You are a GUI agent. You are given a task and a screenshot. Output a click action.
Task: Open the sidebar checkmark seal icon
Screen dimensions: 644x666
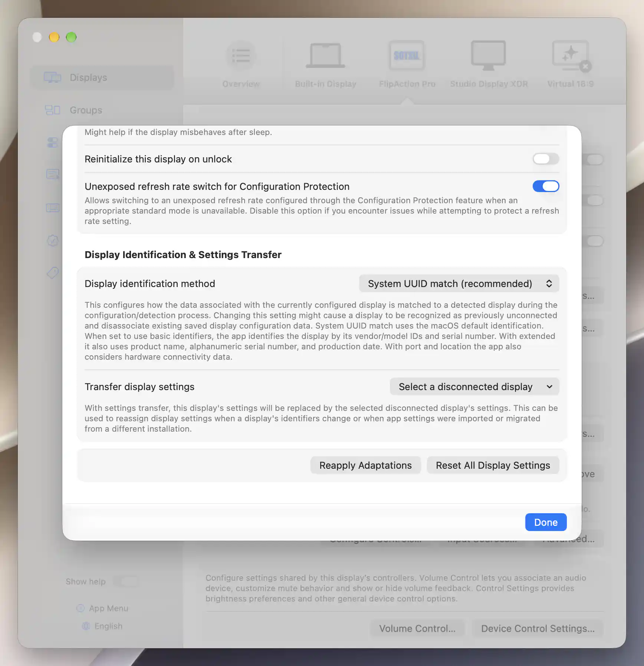(53, 240)
